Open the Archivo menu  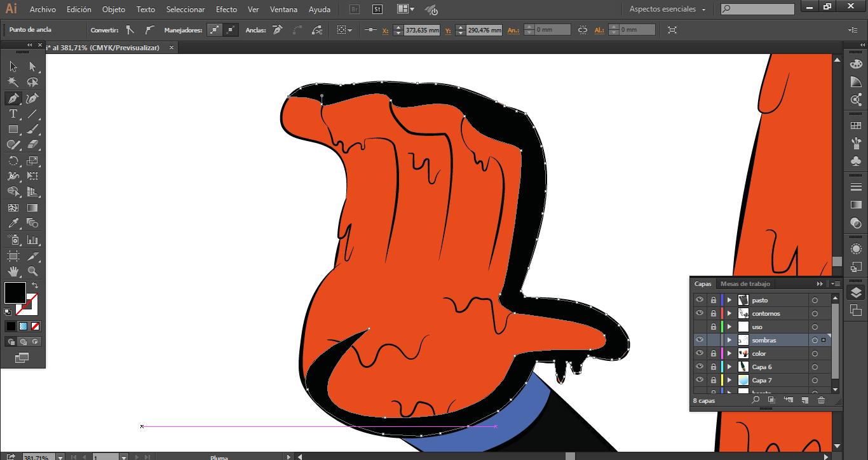pyautogui.click(x=43, y=10)
